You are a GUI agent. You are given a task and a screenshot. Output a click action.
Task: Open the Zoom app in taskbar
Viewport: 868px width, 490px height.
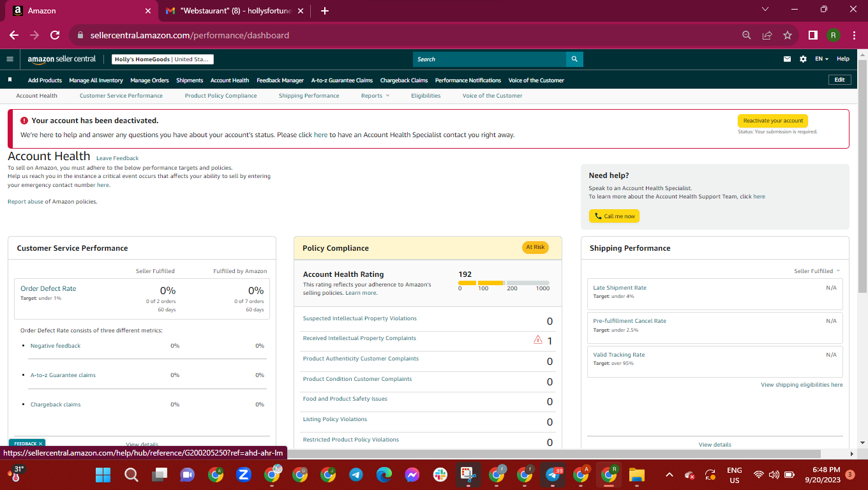tap(243, 475)
